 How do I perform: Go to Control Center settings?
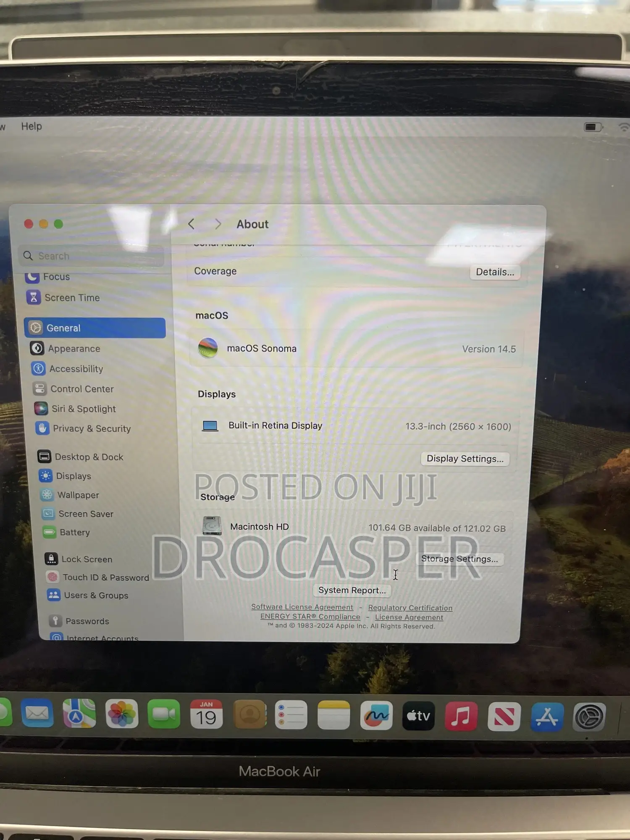[73, 389]
